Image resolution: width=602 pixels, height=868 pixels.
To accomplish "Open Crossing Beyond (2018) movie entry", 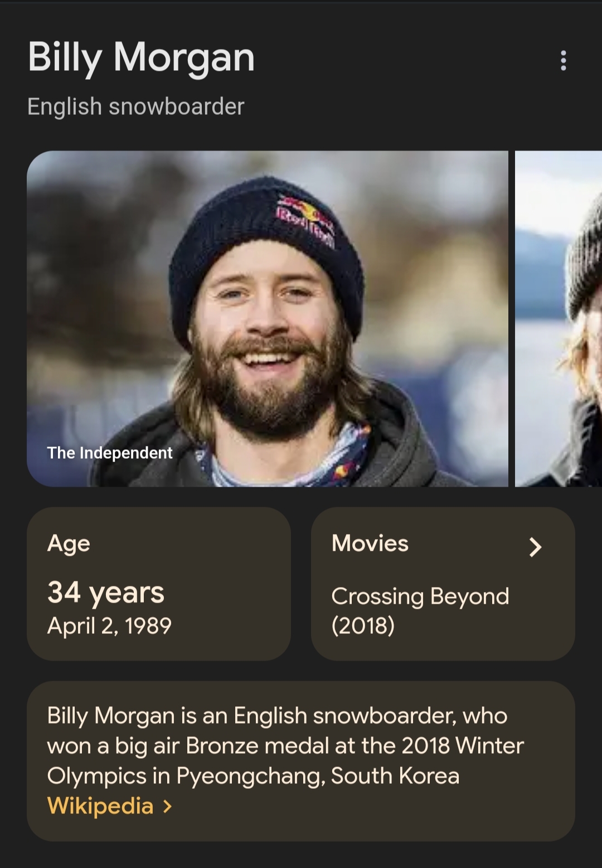I will (420, 610).
